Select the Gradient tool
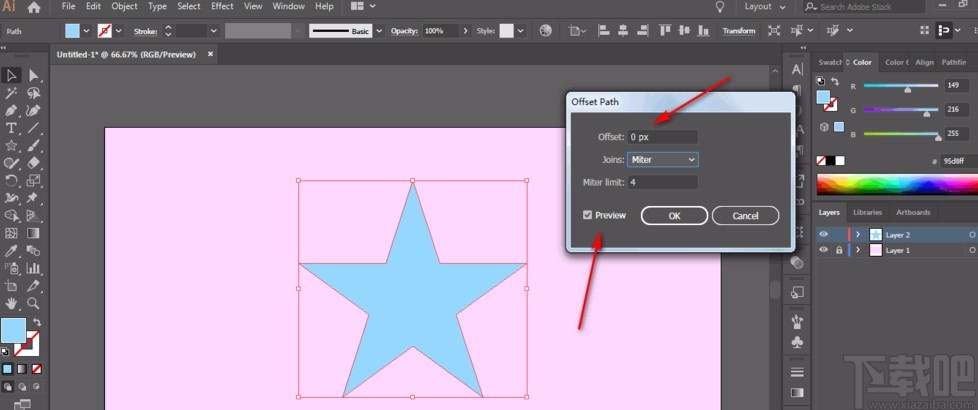978x410 pixels. point(33,233)
